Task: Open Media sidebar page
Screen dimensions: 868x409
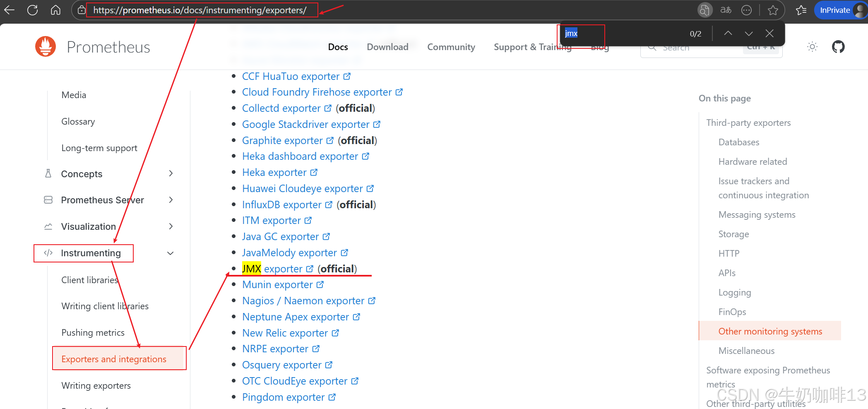Action: coord(74,95)
